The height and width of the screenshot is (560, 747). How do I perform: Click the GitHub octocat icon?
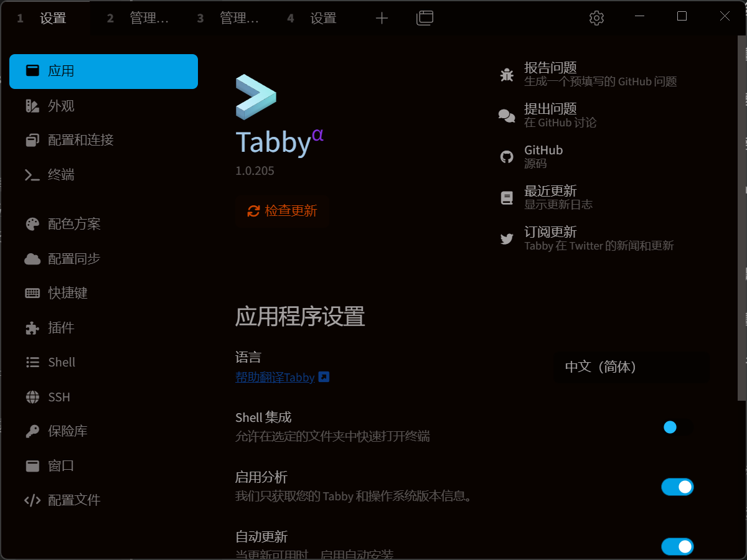pyautogui.click(x=507, y=157)
